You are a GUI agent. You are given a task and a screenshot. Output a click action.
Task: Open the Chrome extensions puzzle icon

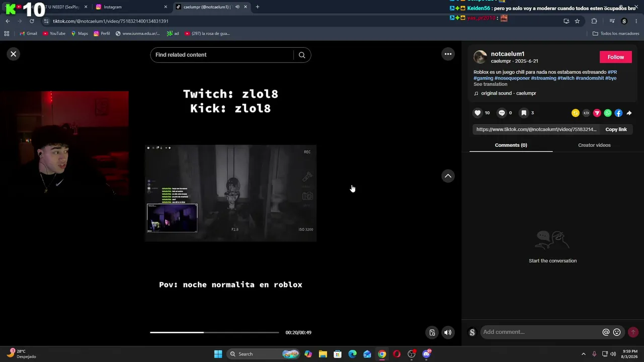(x=594, y=21)
